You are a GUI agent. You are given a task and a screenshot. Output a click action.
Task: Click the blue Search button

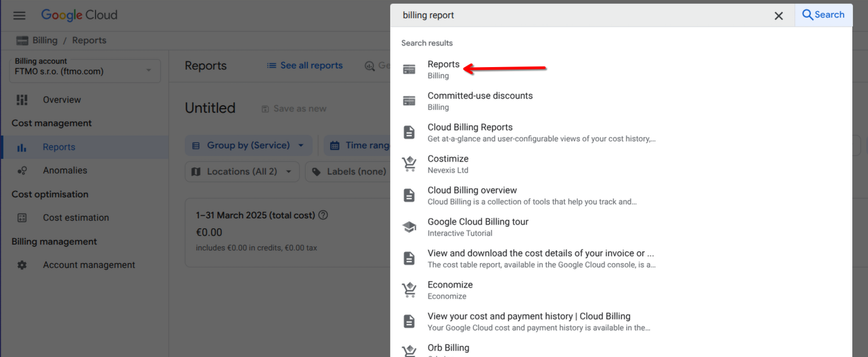tap(823, 15)
